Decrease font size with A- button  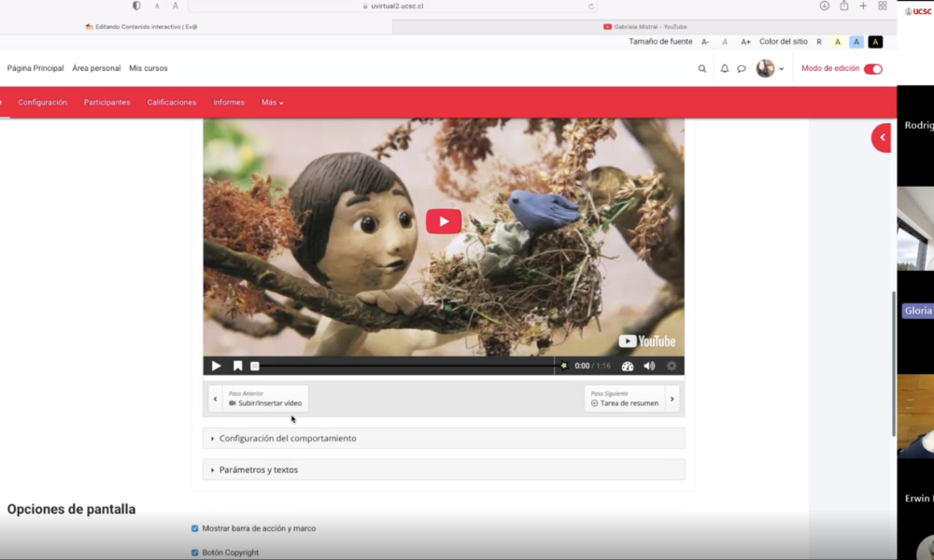(705, 42)
